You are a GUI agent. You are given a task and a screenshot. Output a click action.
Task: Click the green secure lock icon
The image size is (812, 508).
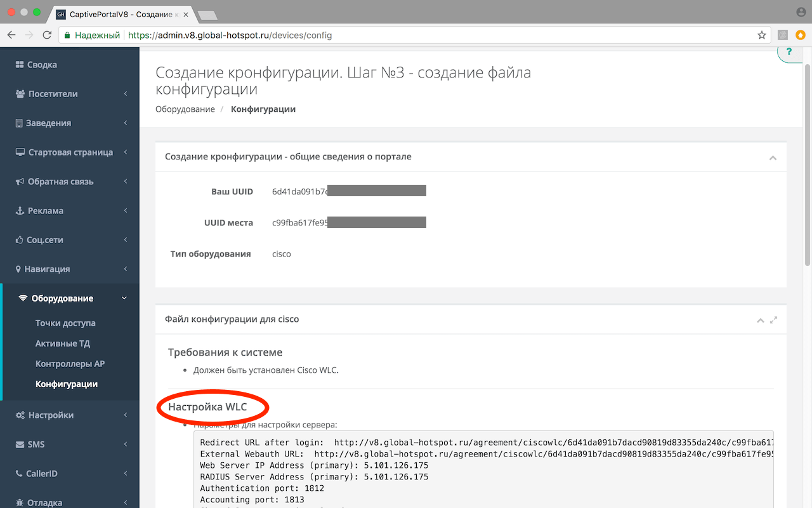(x=67, y=36)
